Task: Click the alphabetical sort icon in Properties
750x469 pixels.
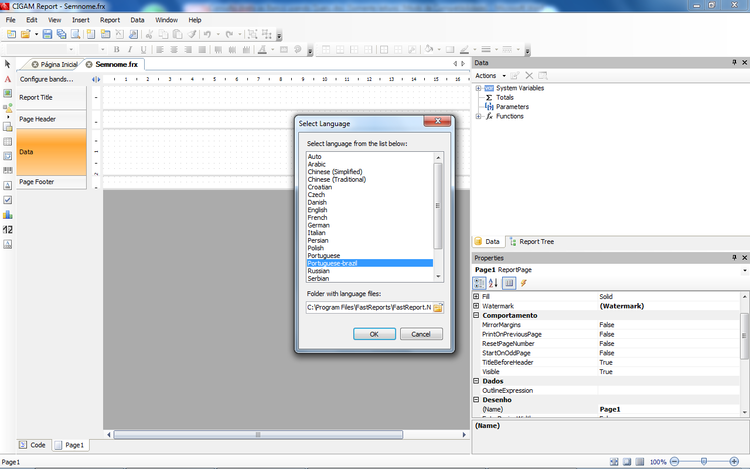Action: point(493,283)
